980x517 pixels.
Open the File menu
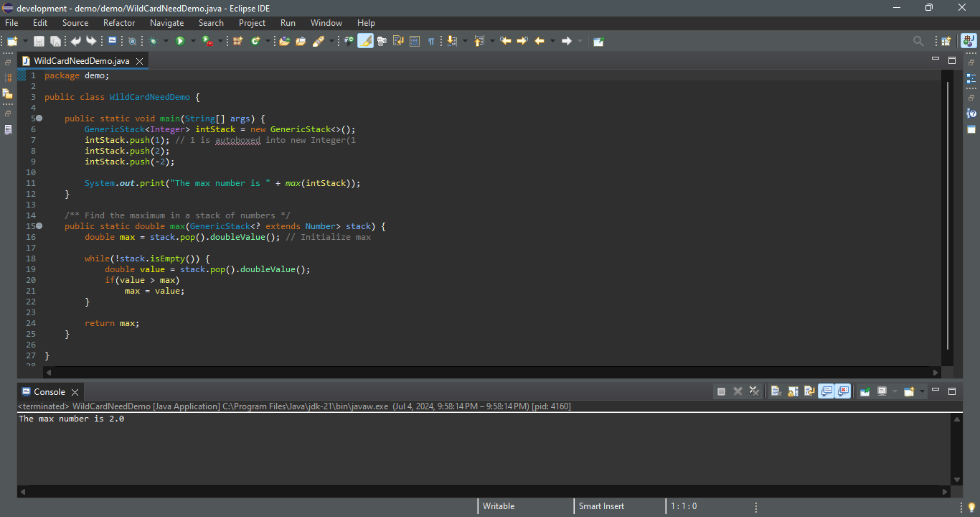(11, 23)
